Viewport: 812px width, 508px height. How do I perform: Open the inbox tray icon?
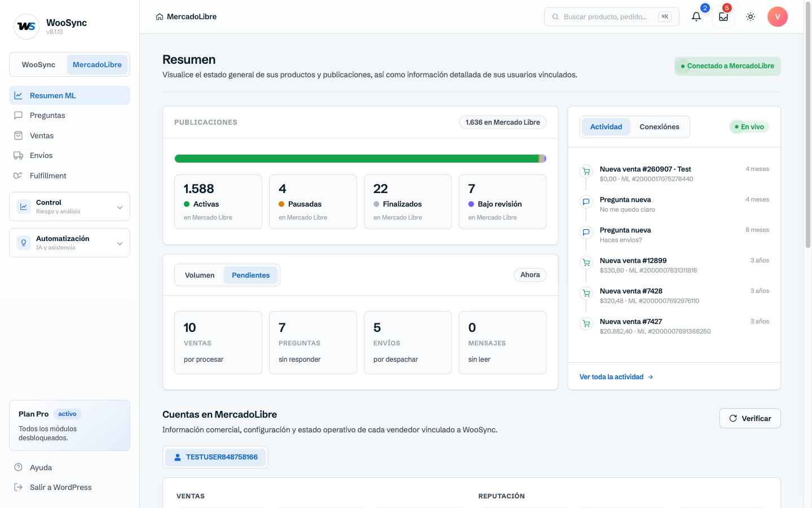(723, 17)
